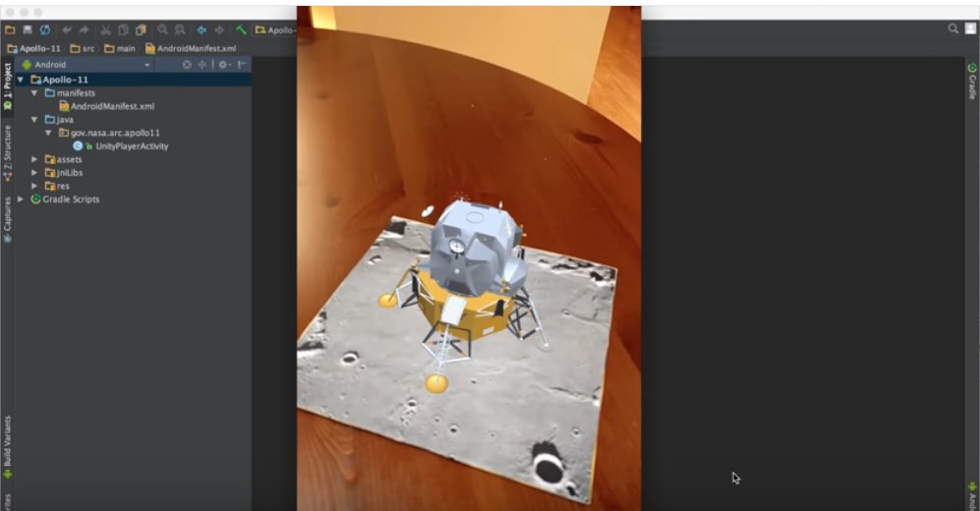Expand Gradle Scripts node
Viewport: 980px width, 511px height.
coord(21,199)
